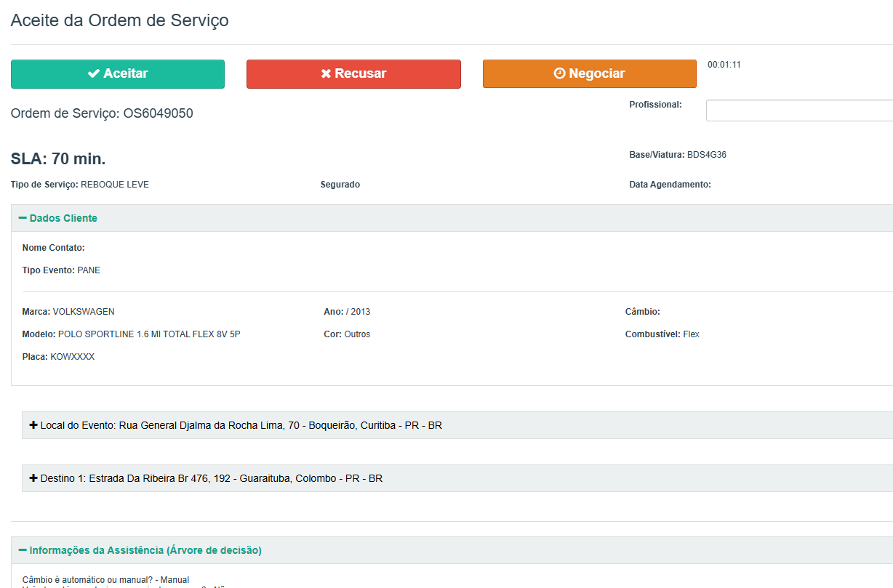
Task: Click the Base/Viatura value BDS4G36
Action: click(x=706, y=155)
